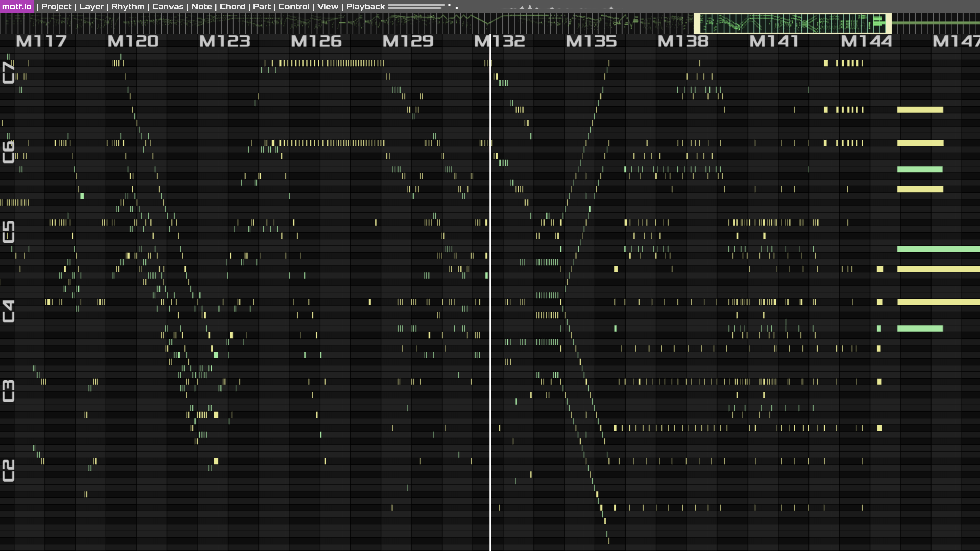Click the white playhead line at M132
Viewport: 980px width, 551px height.
(490, 292)
